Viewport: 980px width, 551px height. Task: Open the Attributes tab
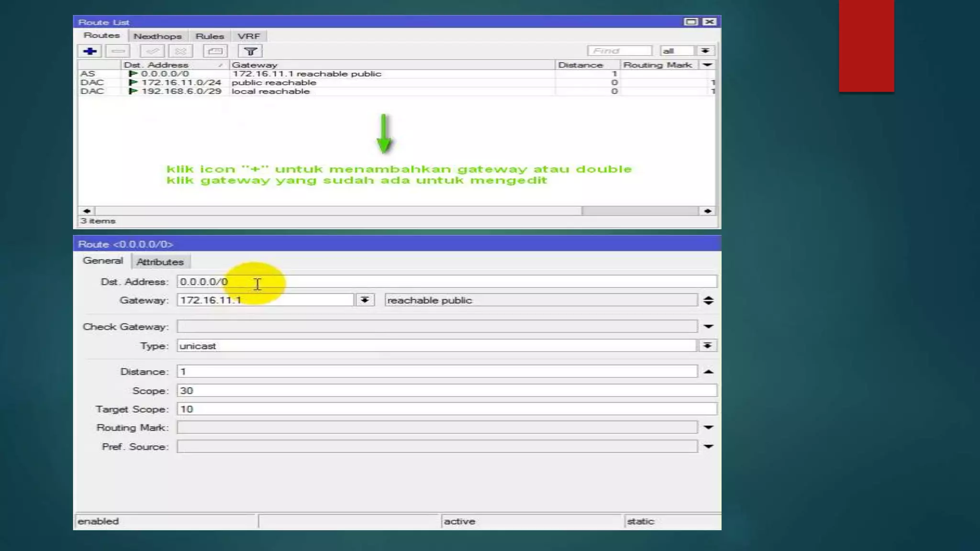160,262
